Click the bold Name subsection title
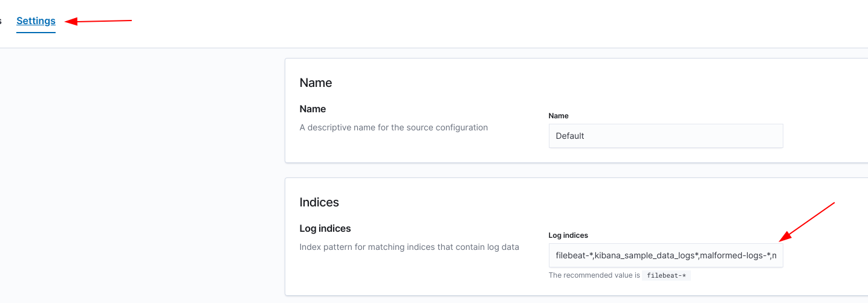This screenshot has height=303, width=868. coord(313,109)
